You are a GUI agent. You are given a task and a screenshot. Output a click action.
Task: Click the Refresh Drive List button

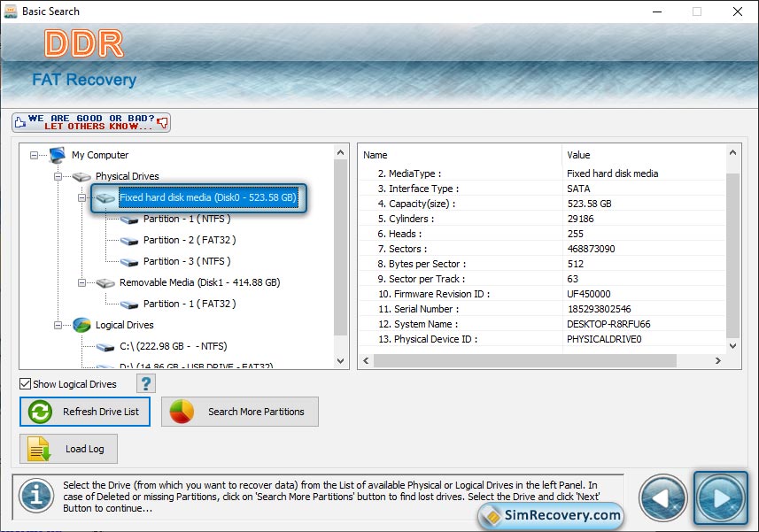coord(85,412)
